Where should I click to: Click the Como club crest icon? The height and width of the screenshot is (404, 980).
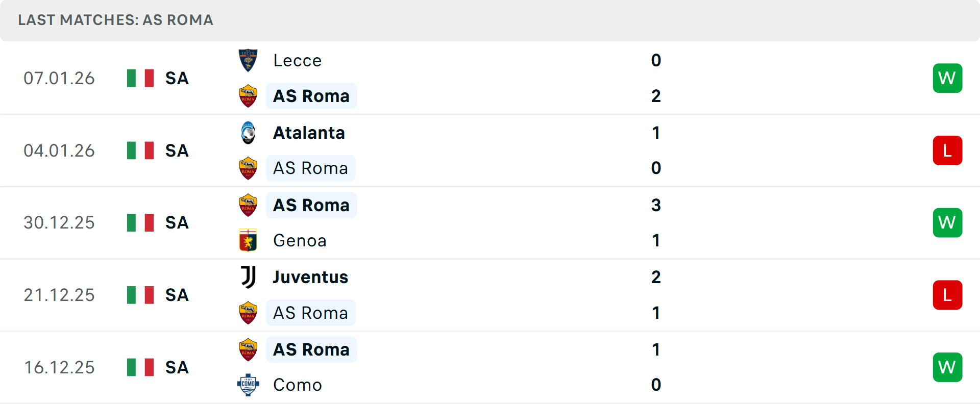pos(248,385)
